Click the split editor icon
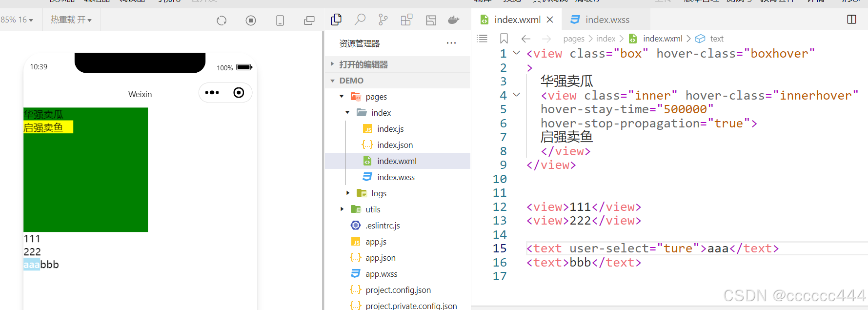This screenshot has width=868, height=310. coord(852,20)
